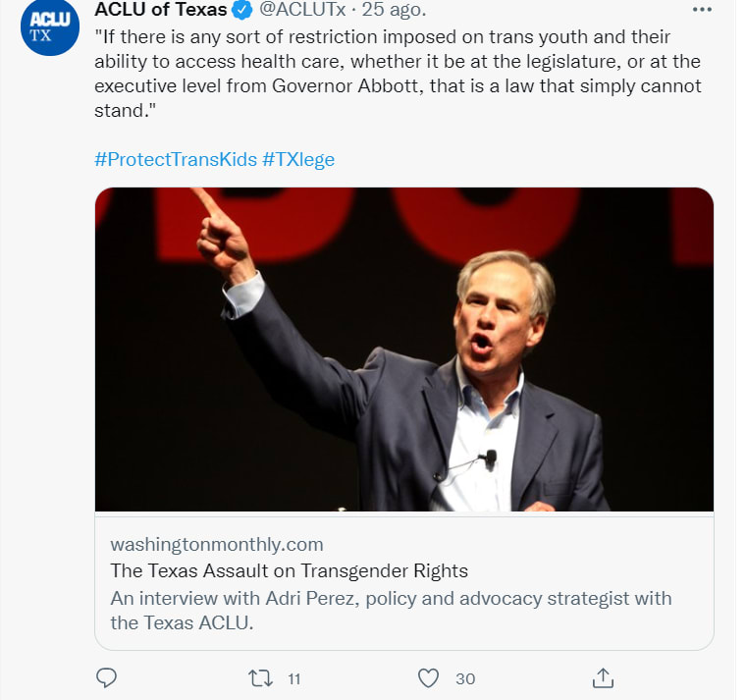Click the Adri Perez interview description text

click(391, 610)
